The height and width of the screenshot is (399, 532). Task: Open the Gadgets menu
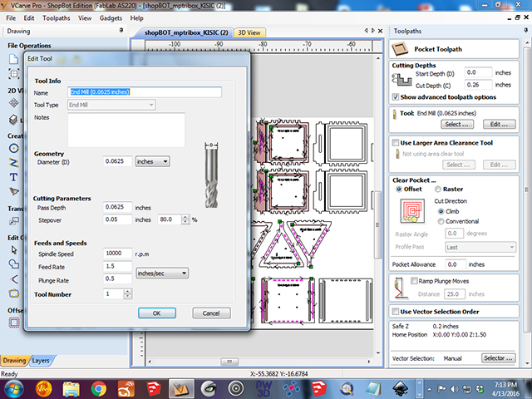[x=111, y=18]
